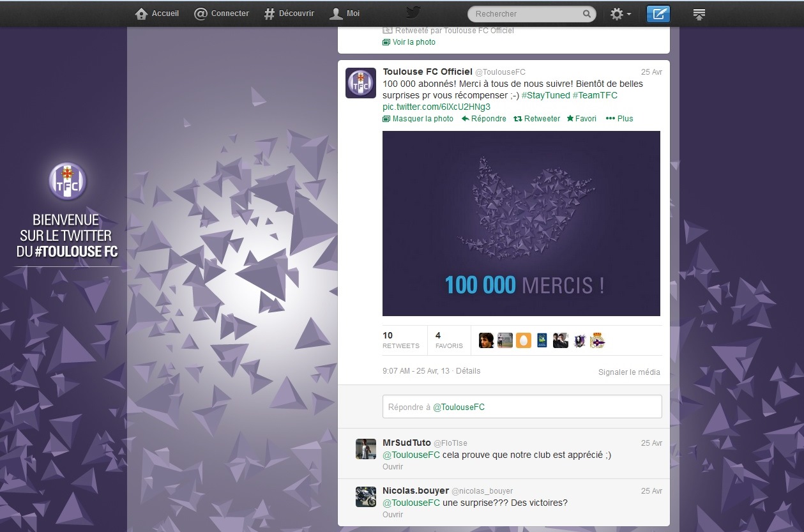Open the #StayTuned hashtag
The image size is (804, 532).
tap(545, 95)
